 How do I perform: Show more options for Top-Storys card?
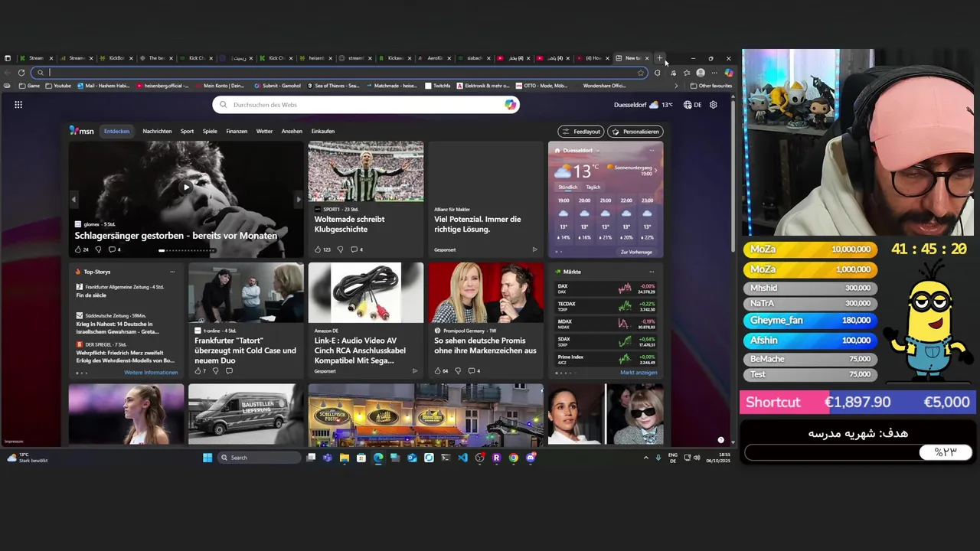point(172,272)
